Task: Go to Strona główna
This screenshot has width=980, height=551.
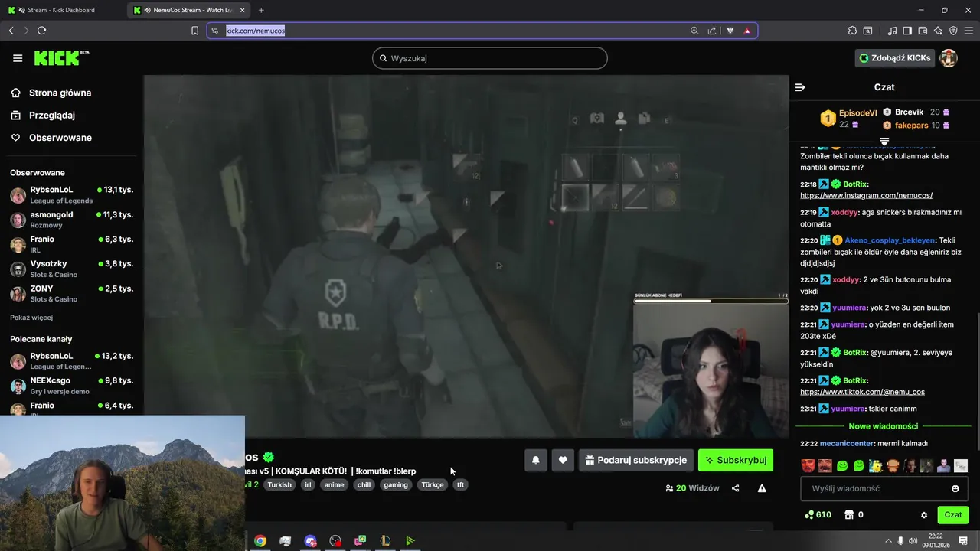Action: click(51, 93)
